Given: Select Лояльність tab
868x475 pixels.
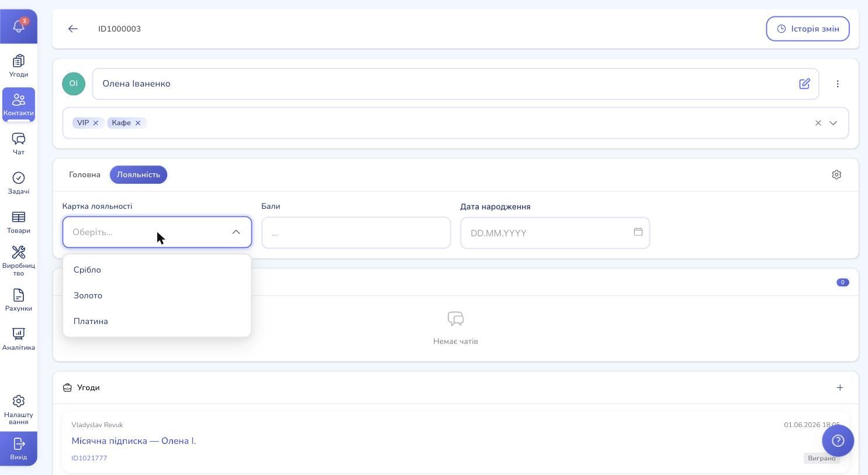Looking at the screenshot, I should [139, 175].
